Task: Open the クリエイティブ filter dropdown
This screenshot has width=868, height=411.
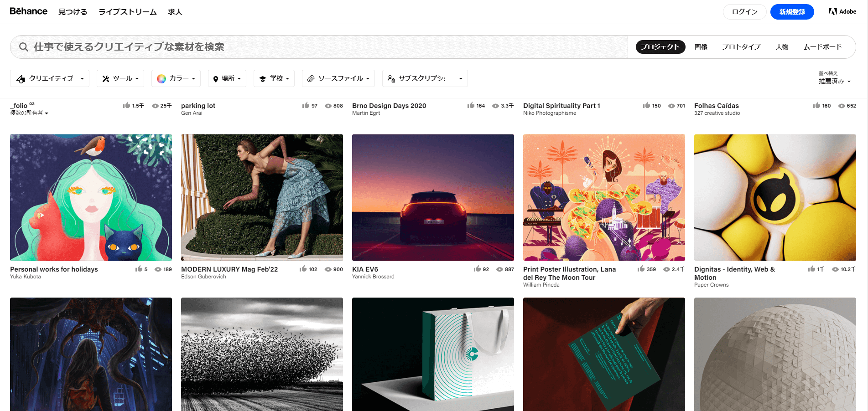Action: pos(50,78)
